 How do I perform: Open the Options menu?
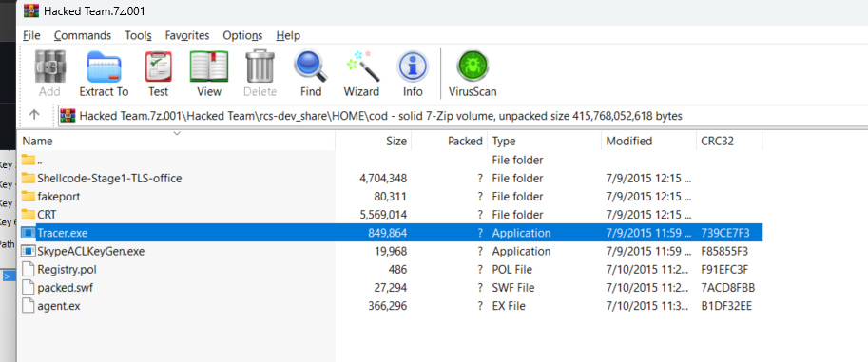[x=242, y=35]
